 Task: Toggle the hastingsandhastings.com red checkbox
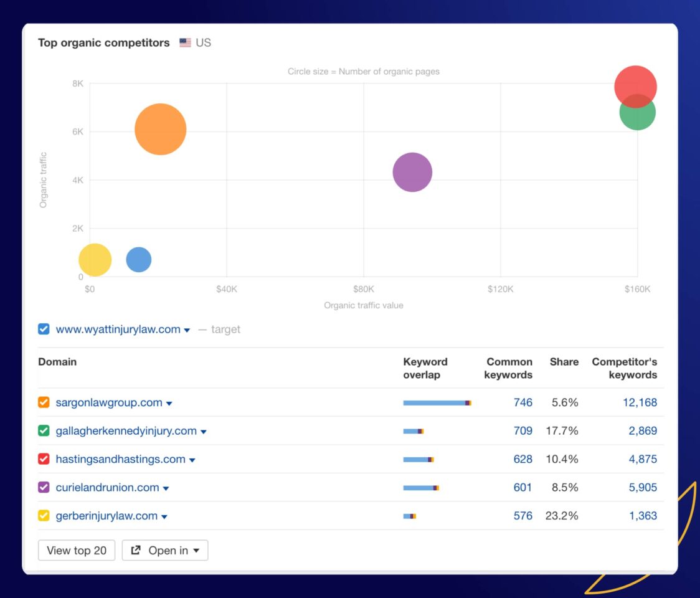(x=44, y=458)
